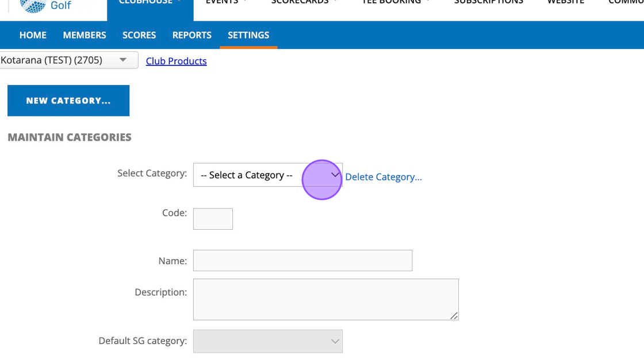Image resolution: width=644 pixels, height=359 pixels.
Task: Switch to the Members tab
Action: [85, 35]
